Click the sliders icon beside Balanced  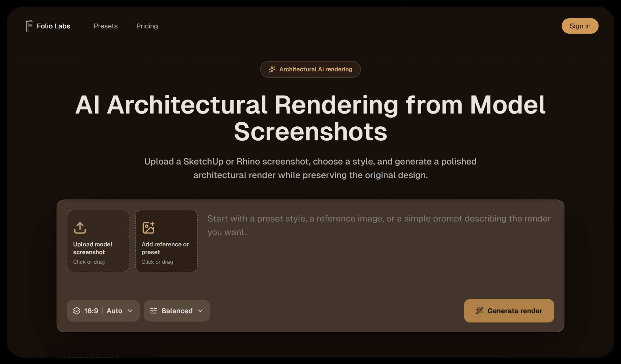(x=154, y=311)
